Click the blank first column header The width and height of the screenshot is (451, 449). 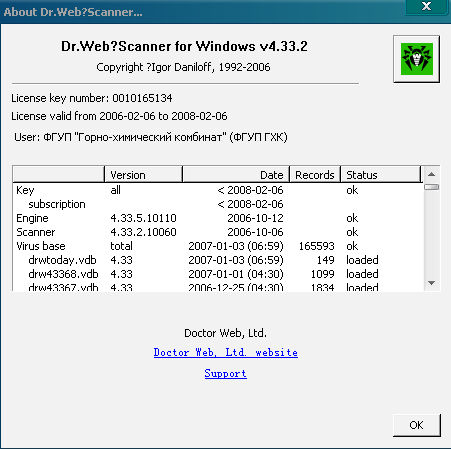(59, 175)
